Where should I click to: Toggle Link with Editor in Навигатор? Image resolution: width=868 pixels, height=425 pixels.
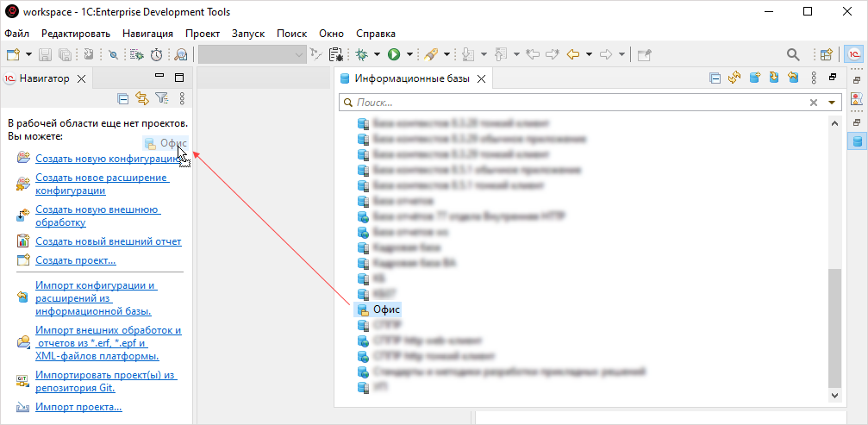[142, 99]
